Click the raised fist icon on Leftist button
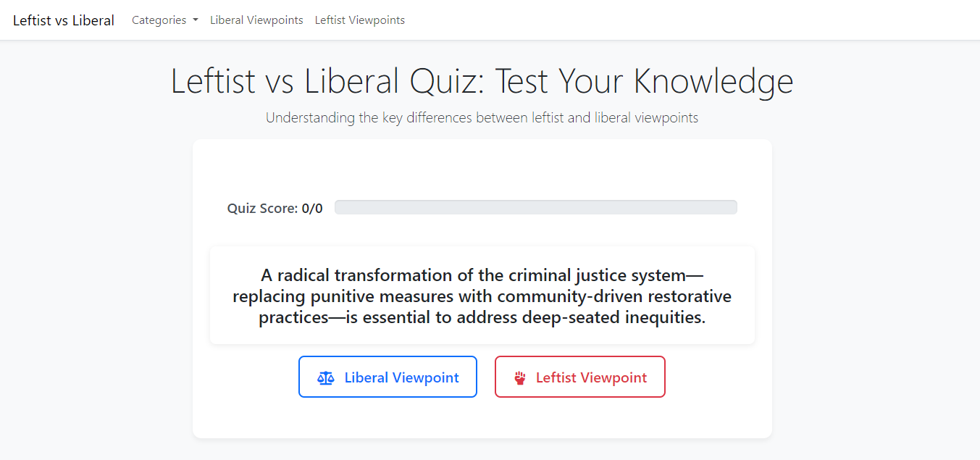 click(519, 377)
